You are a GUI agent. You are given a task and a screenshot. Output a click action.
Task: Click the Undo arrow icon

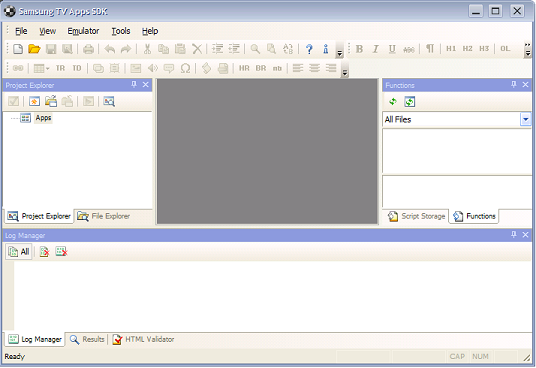click(x=110, y=49)
